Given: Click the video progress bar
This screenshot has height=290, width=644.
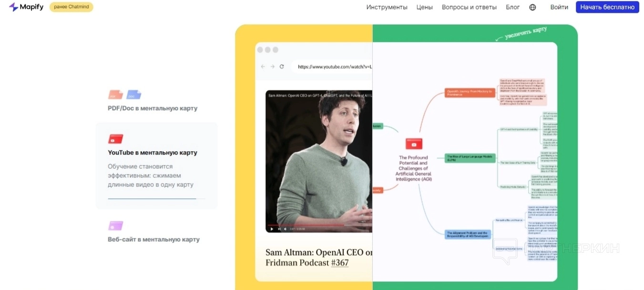Looking at the screenshot, I should tap(319, 225).
